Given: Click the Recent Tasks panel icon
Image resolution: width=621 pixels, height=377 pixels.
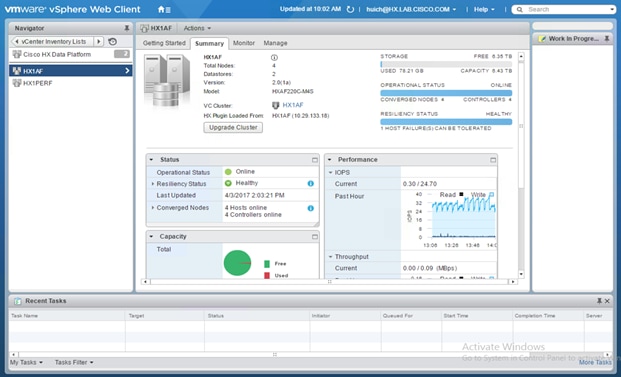Looking at the screenshot, I should pyautogui.click(x=18, y=301).
